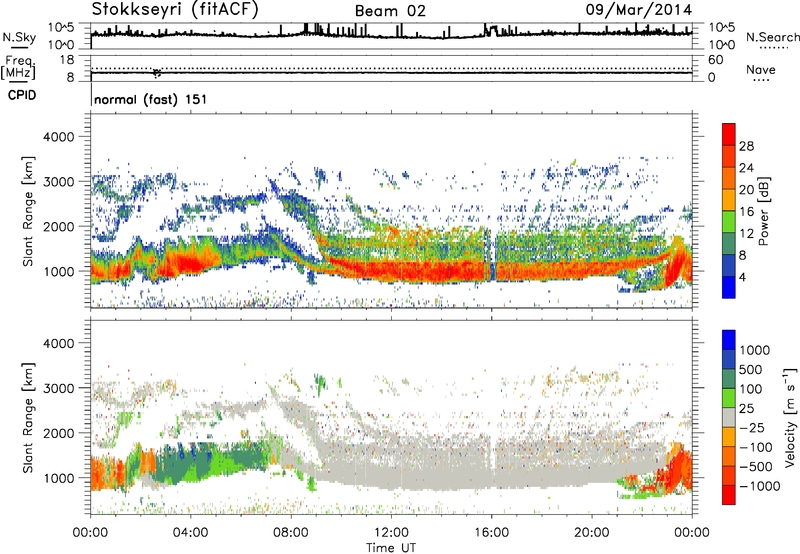
Task: Click the '-1000' tick on the velocity colorbar
Action: click(x=759, y=486)
